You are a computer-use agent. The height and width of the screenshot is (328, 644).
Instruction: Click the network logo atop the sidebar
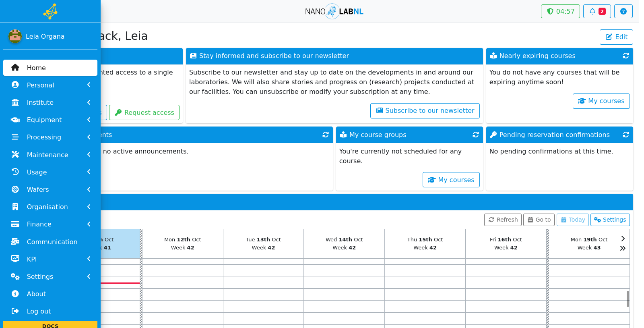(50, 11)
